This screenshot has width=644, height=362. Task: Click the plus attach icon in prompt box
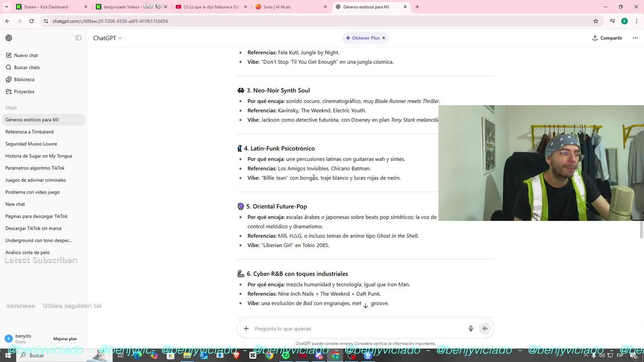click(x=246, y=328)
